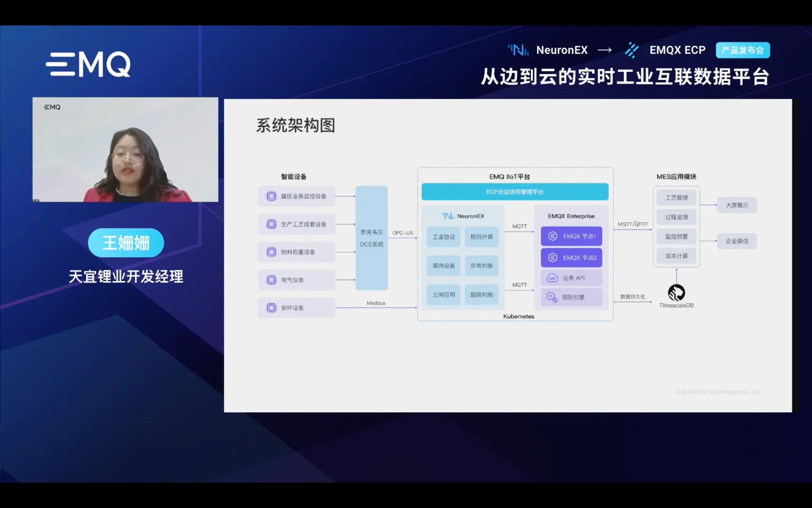This screenshot has width=812, height=508.
Task: Expand the NeuronEX module group
Action: tap(462, 215)
